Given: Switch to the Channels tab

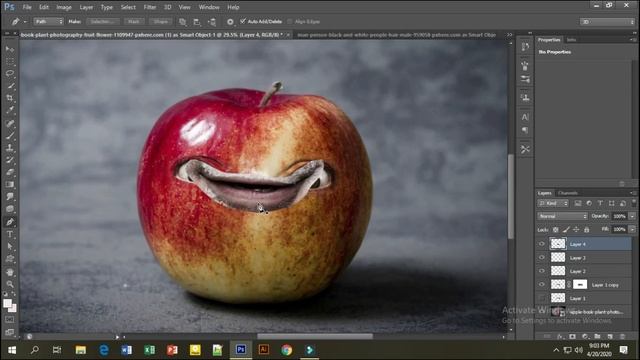Looking at the screenshot, I should coord(568,193).
